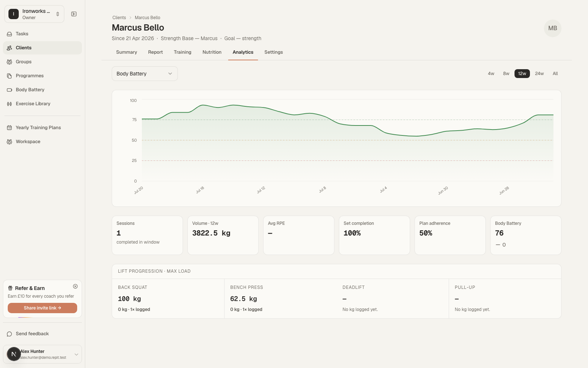The width and height of the screenshot is (588, 368).
Task: Open Tasks inbox icon in sidebar
Action: click(10, 34)
